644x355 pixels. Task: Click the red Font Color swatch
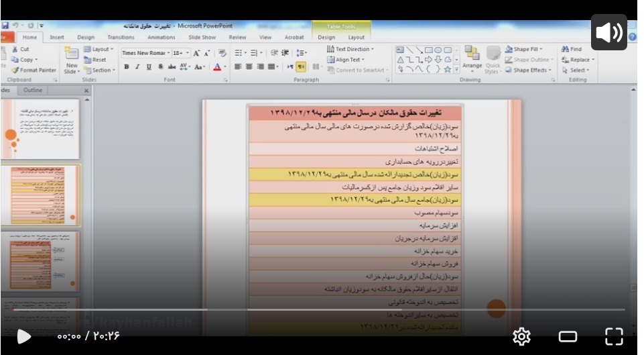[x=217, y=66]
